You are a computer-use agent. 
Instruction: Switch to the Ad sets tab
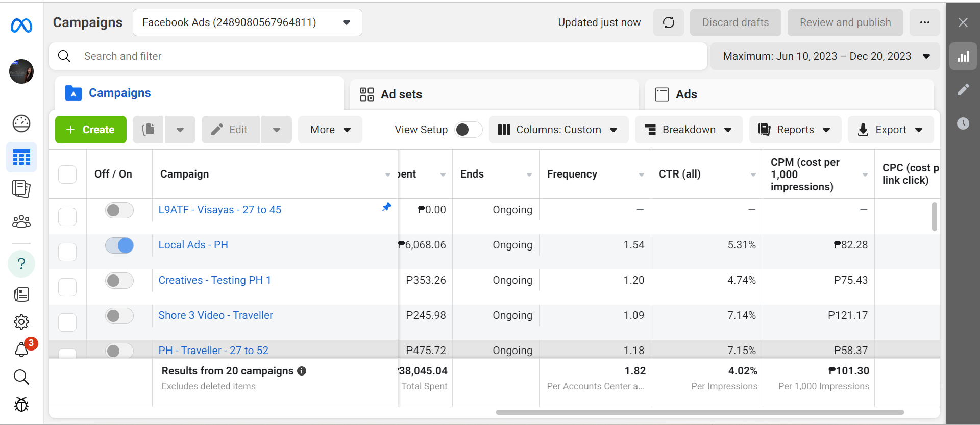pyautogui.click(x=494, y=94)
